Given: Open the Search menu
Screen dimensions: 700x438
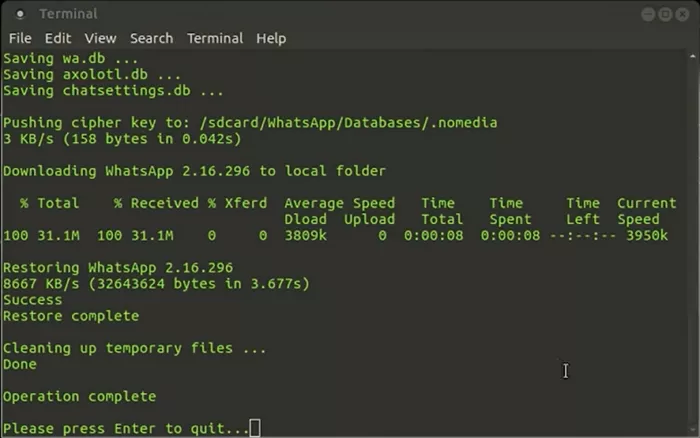Looking at the screenshot, I should 151,38.
